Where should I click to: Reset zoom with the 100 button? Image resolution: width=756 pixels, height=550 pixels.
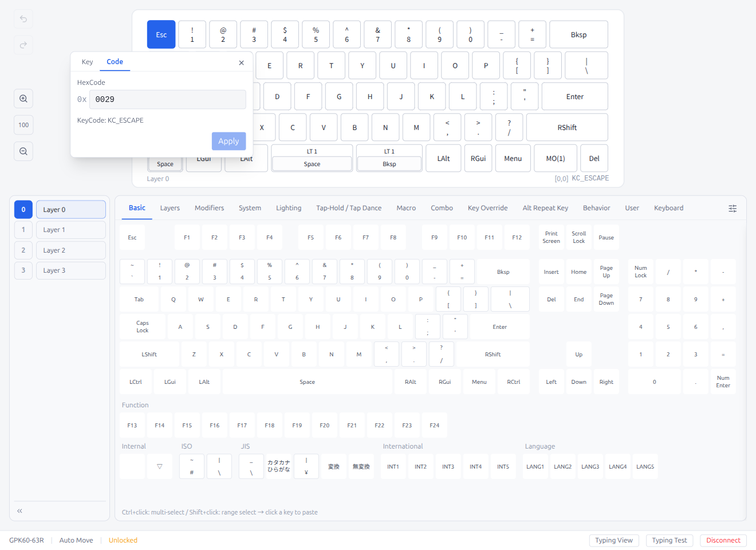click(x=23, y=124)
